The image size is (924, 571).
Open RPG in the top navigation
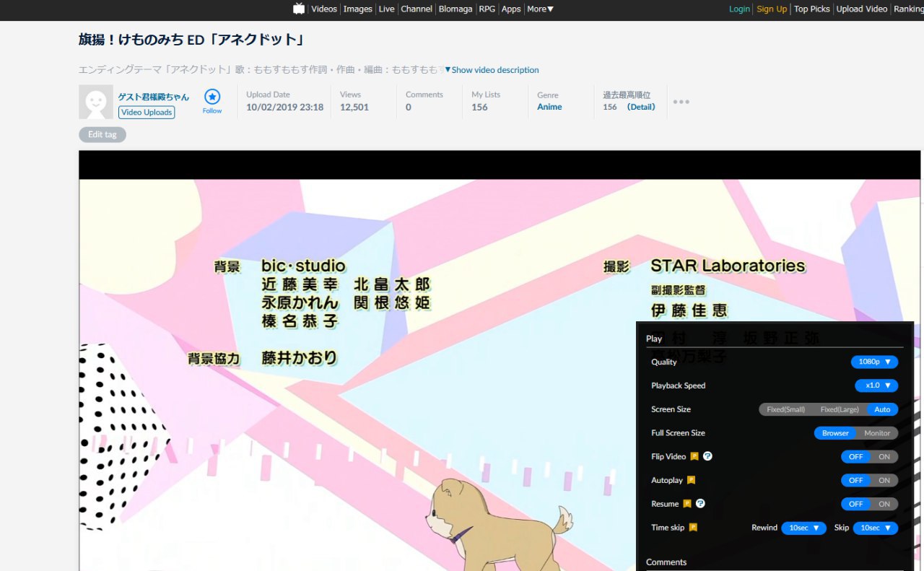click(x=487, y=9)
